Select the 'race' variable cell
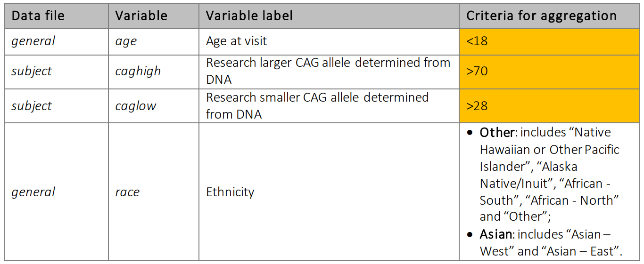Screen dimensions: 644x264 pyautogui.click(x=154, y=192)
